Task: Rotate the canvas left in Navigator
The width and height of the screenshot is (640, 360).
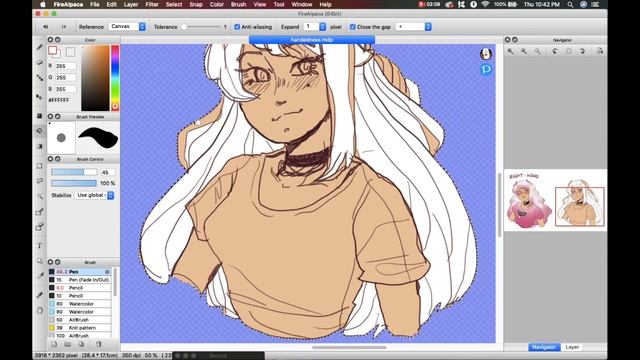Action: 555,51
